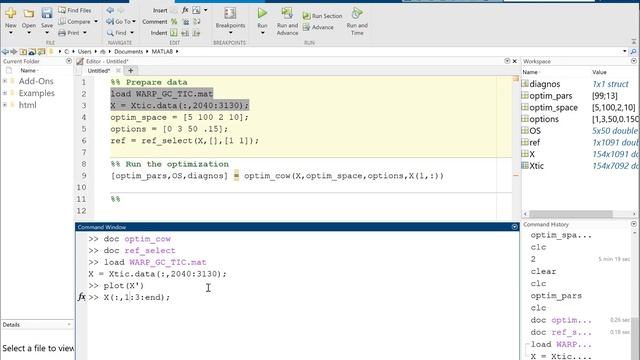Click the fx function browser icon
Image resolution: width=640 pixels, height=360 pixels.
(82, 297)
